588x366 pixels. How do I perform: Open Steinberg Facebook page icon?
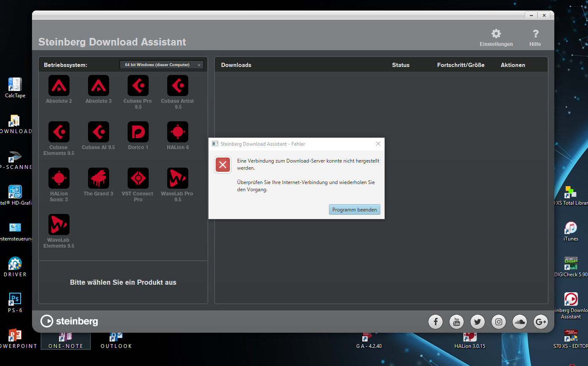[436, 322]
